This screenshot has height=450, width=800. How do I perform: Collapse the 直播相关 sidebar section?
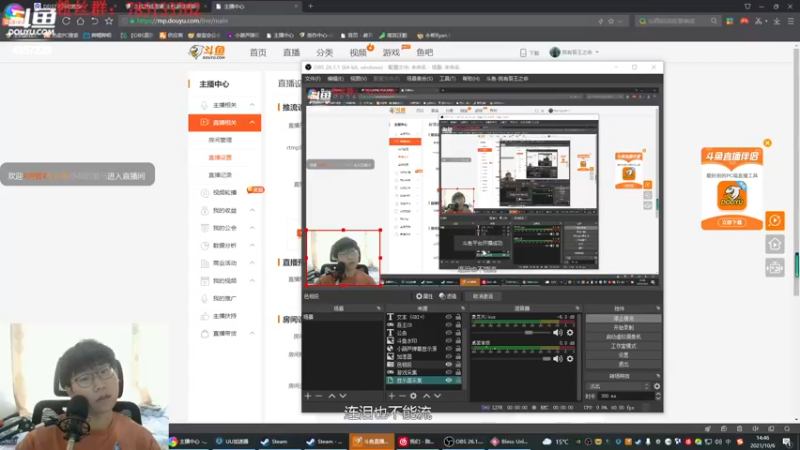(252, 122)
